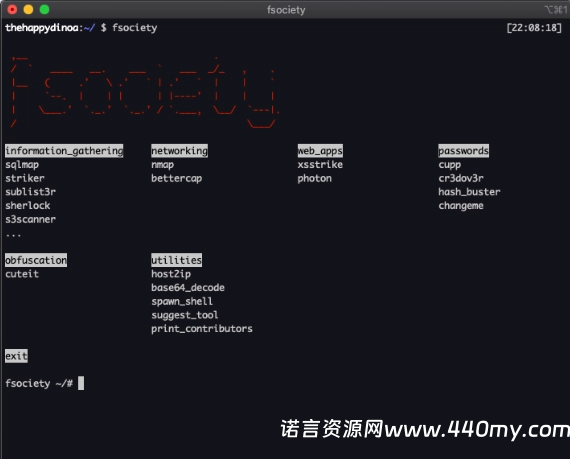Viewport: 570px width, 459px height.
Task: Click the obfuscation category header
Action: (36, 260)
